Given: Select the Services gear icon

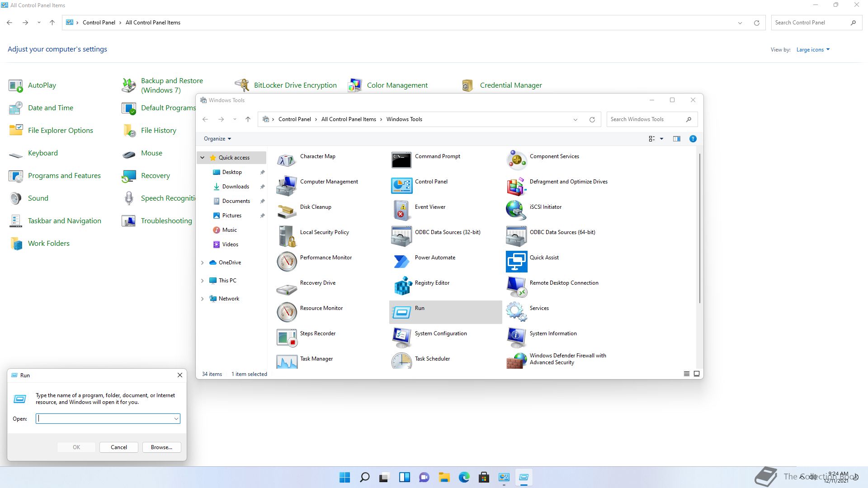Looking at the screenshot, I should pyautogui.click(x=516, y=312).
